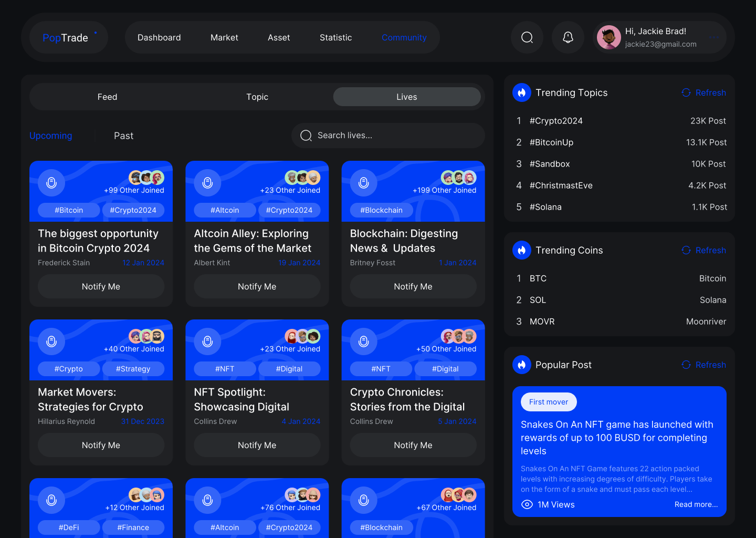
Task: Click the eye icon beside 1M Views
Action: (x=527, y=504)
